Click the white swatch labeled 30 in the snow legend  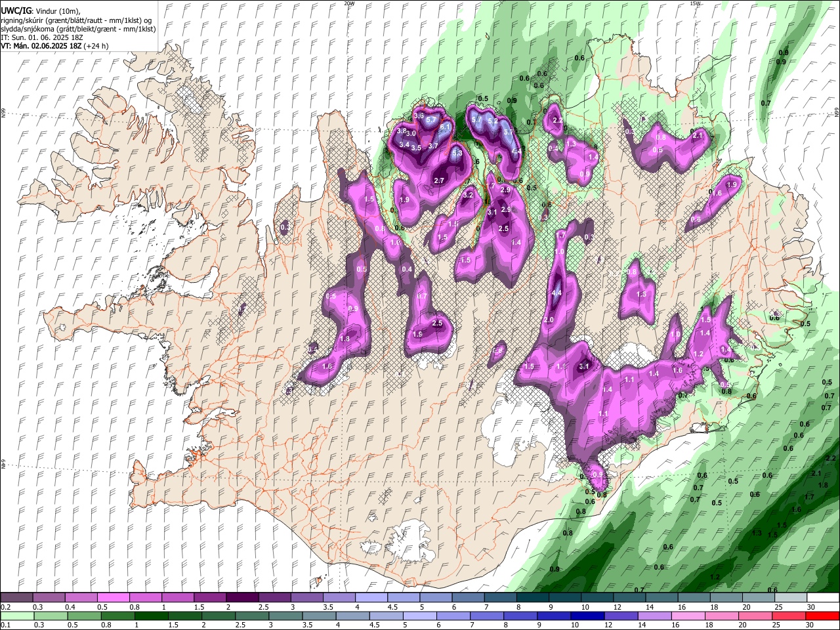coord(824,598)
